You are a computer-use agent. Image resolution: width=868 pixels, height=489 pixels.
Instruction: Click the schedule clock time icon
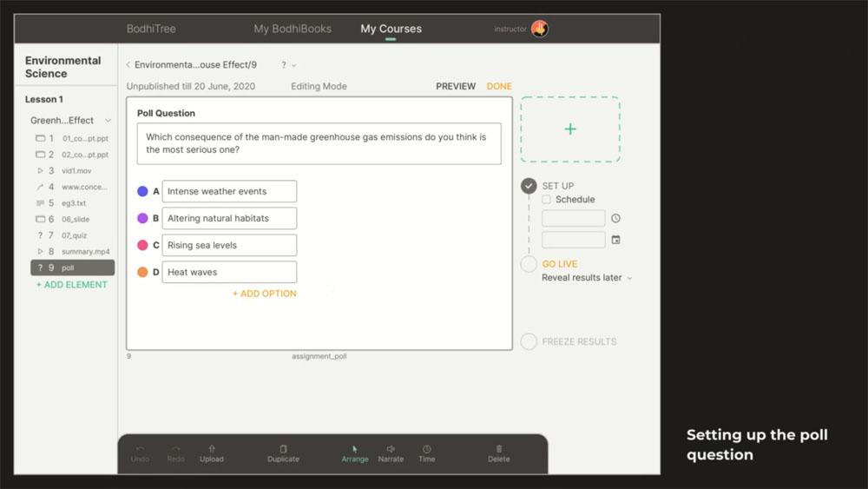(x=615, y=219)
